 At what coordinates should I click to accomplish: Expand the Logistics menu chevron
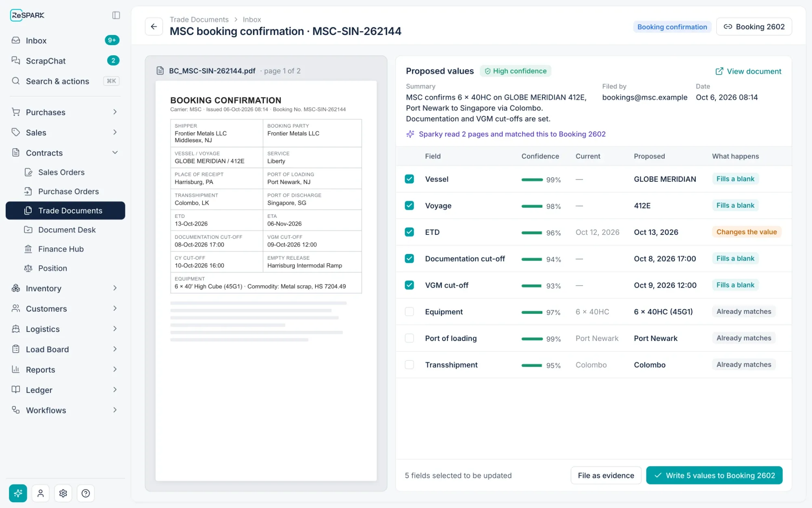tap(115, 329)
